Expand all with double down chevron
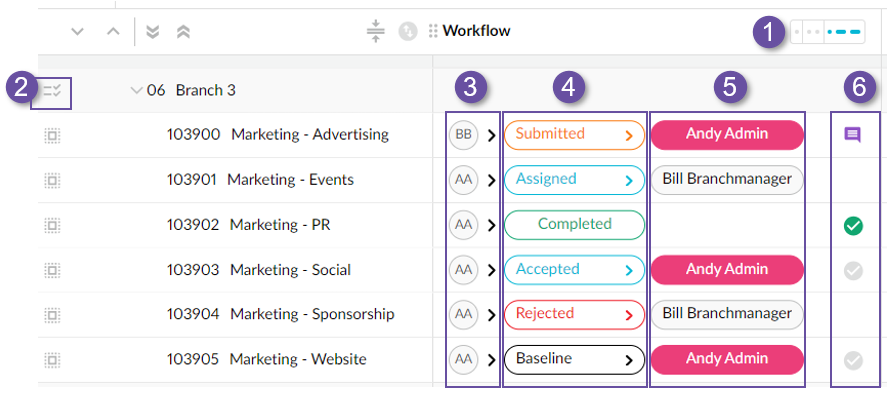This screenshot has height=397, width=890. pos(152,32)
